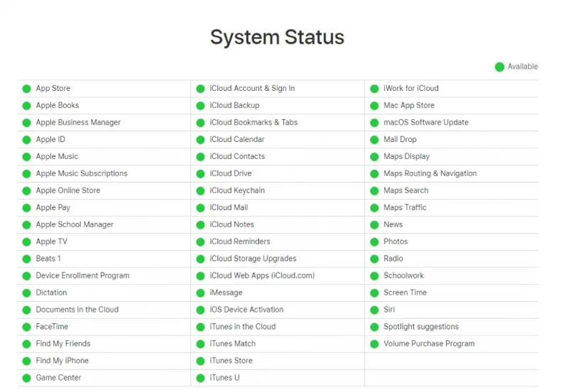Viewport: 568px width, 392px height.
Task: Click the status dot beside Apple TV
Action: click(26, 242)
